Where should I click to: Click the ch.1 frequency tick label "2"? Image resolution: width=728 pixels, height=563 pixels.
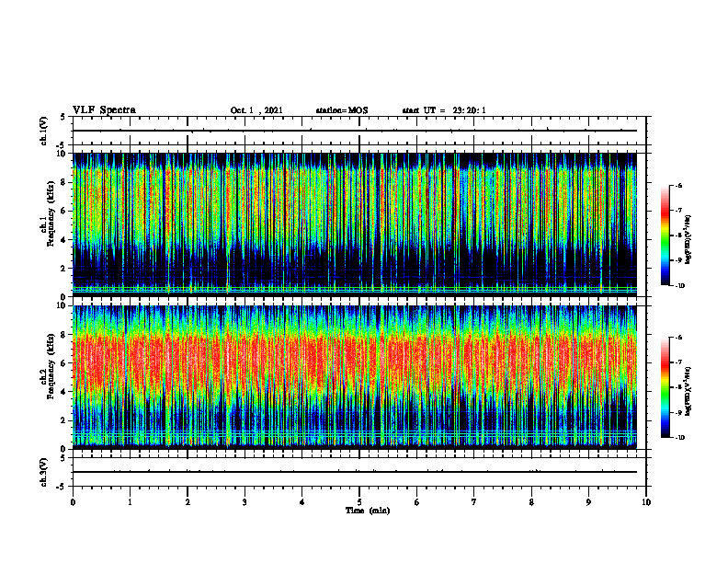point(64,269)
